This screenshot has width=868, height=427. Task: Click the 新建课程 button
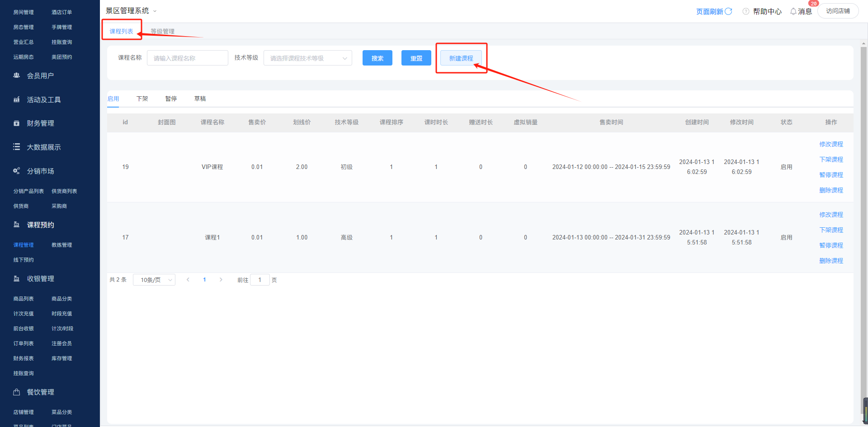461,58
